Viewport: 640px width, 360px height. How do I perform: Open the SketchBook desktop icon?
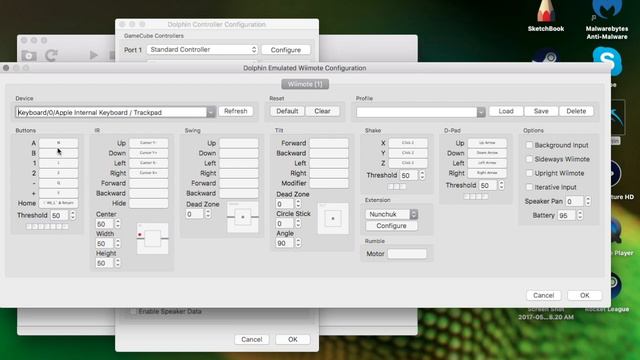pyautogui.click(x=546, y=16)
